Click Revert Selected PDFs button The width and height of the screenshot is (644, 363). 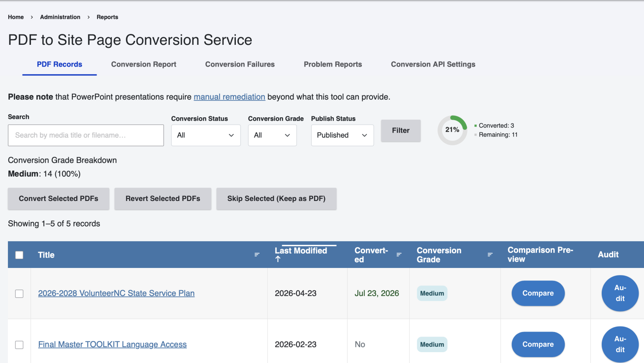point(163,198)
